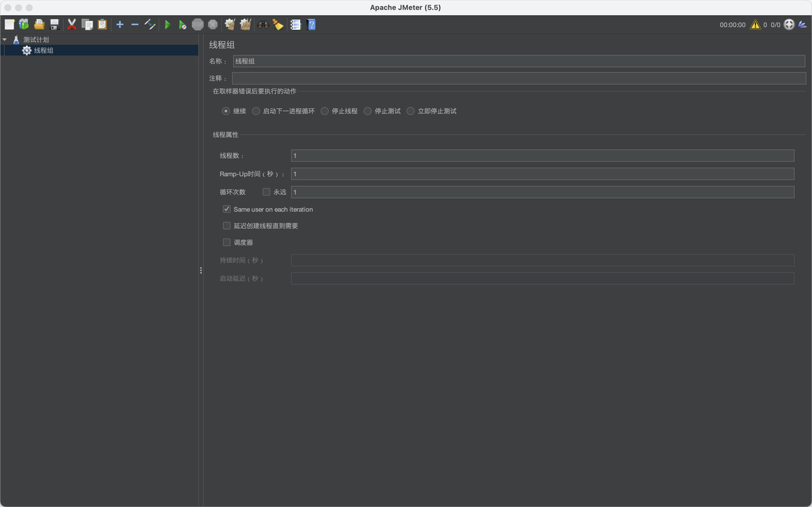Start without pauses using the second play icon
This screenshot has height=507, width=812.
click(x=183, y=25)
